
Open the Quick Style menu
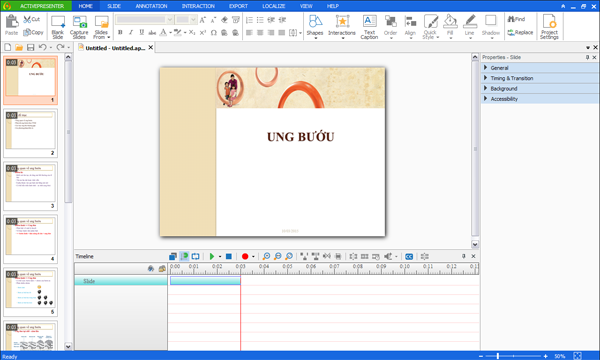point(430,27)
